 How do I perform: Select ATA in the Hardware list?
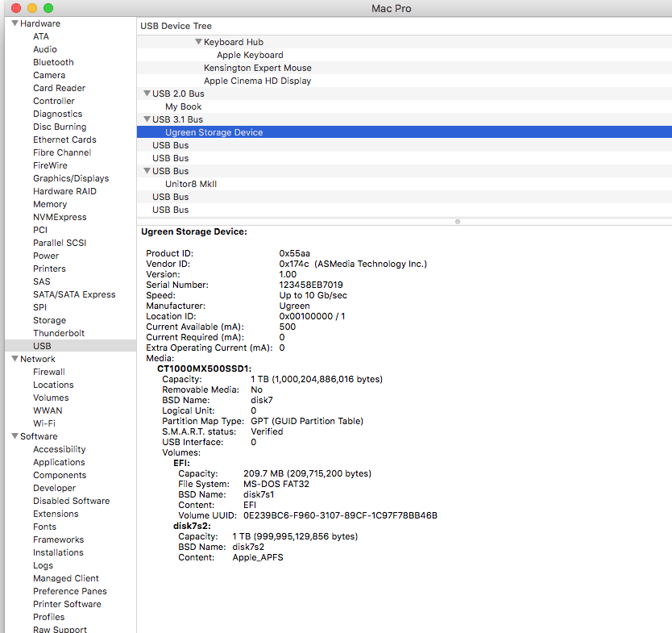click(41, 36)
